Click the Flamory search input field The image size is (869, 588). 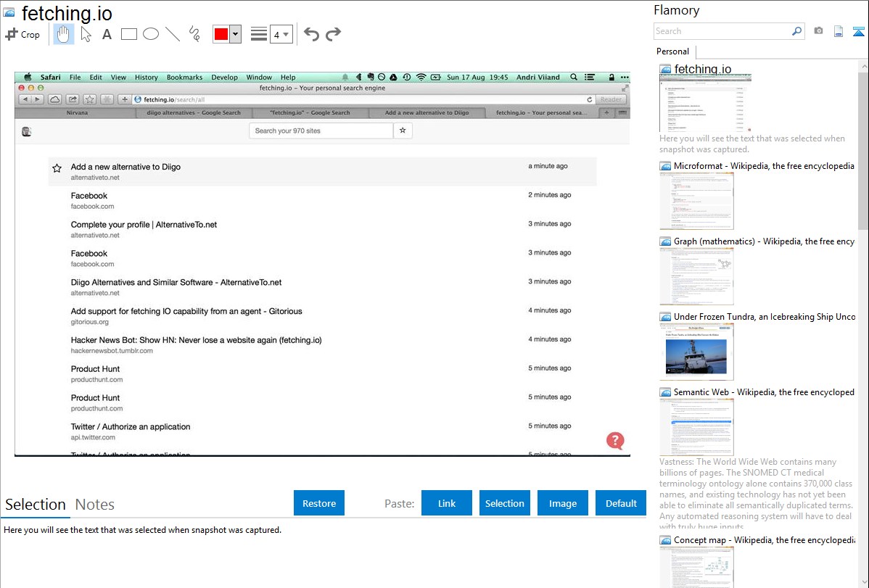click(x=722, y=31)
